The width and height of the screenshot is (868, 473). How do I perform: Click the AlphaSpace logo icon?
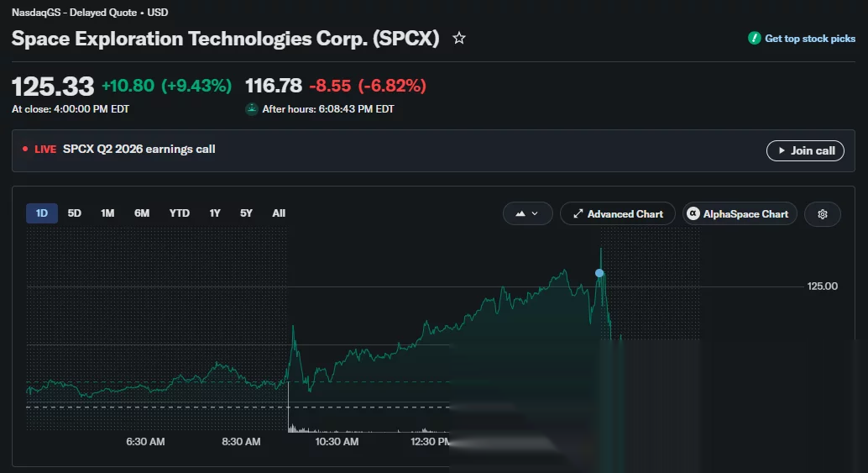693,213
